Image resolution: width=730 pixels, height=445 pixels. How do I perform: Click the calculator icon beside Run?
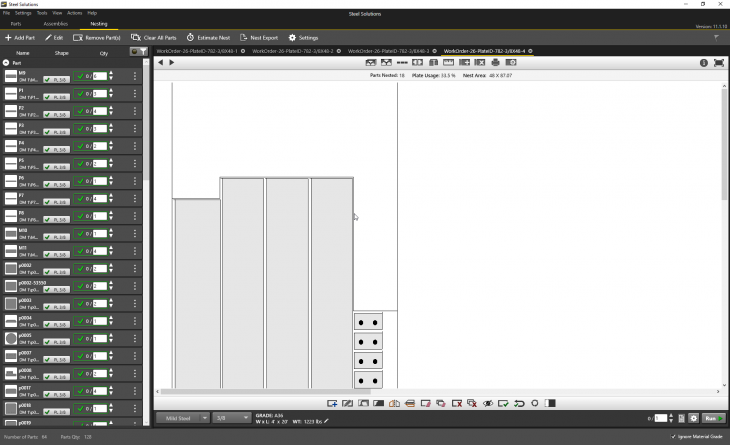point(682,418)
